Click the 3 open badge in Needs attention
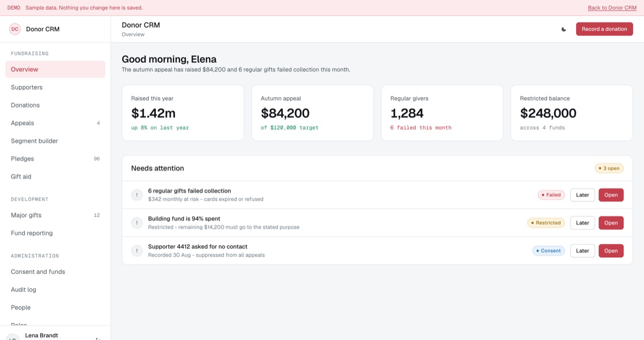Viewport: 644px width, 340px height. [609, 168]
